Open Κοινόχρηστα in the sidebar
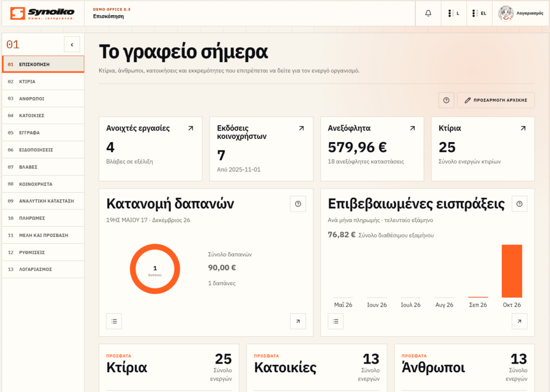The width and height of the screenshot is (550, 392). tap(43, 184)
